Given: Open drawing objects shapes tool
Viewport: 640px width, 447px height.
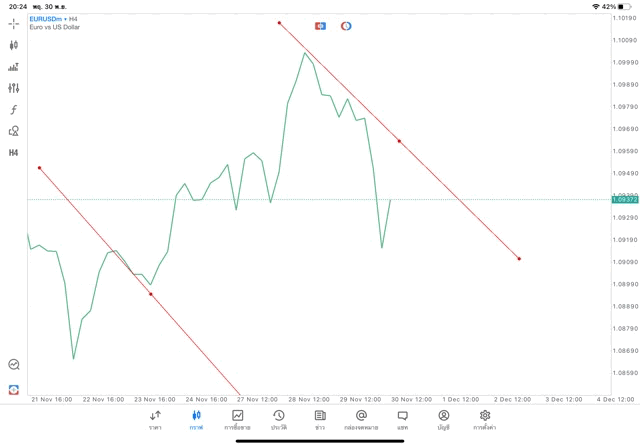Looking at the screenshot, I should [x=14, y=131].
